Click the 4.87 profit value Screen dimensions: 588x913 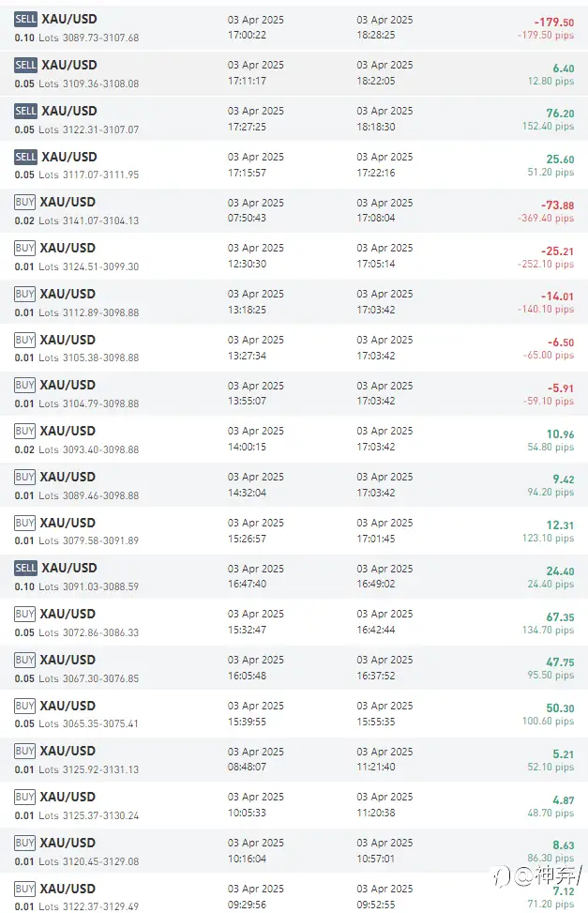(x=564, y=800)
